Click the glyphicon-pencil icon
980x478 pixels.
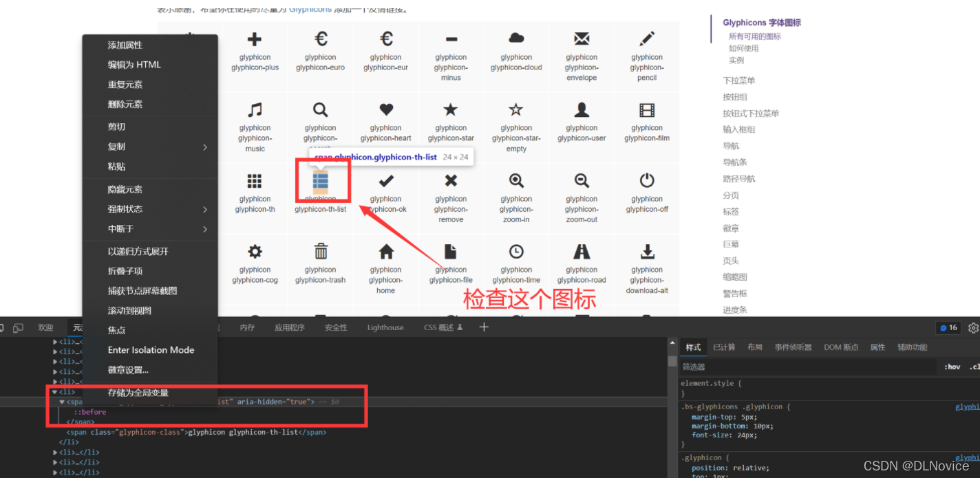pos(647,39)
